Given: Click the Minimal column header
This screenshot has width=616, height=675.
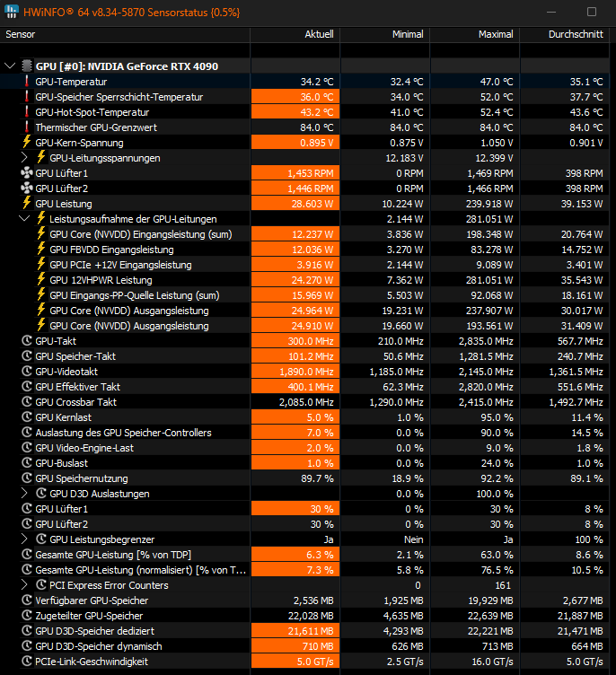Looking at the screenshot, I should [384, 34].
